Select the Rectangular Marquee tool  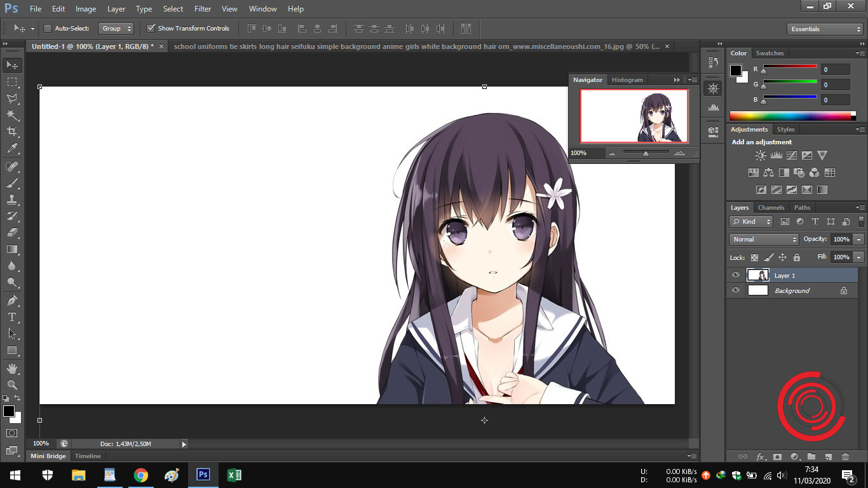coord(12,82)
